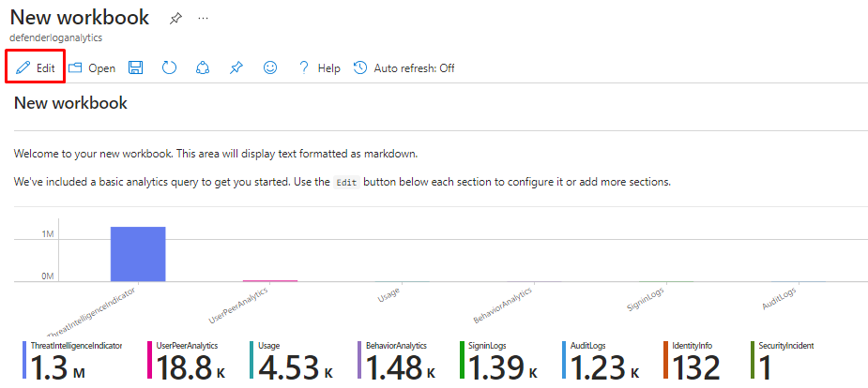Image resolution: width=868 pixels, height=388 pixels.
Task: Save the workbook with the floppy disk icon
Action: pyautogui.click(x=136, y=68)
